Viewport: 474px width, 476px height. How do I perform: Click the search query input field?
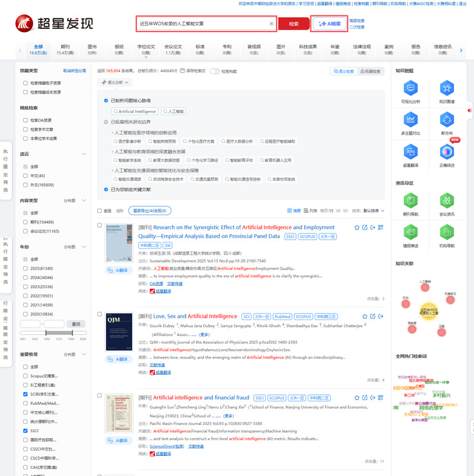(202, 24)
